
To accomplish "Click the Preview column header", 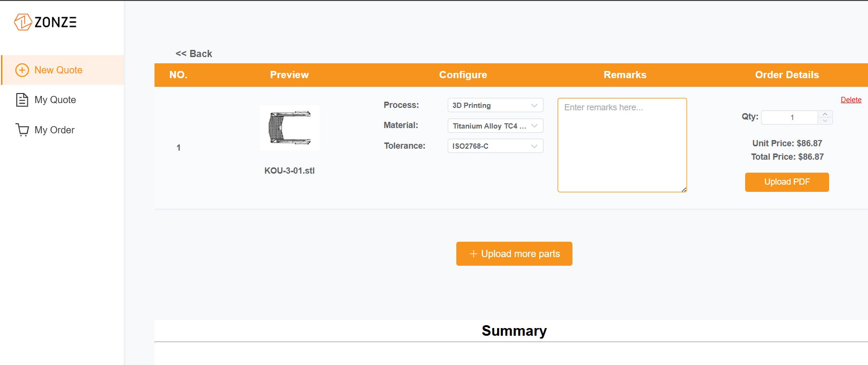I will (289, 75).
